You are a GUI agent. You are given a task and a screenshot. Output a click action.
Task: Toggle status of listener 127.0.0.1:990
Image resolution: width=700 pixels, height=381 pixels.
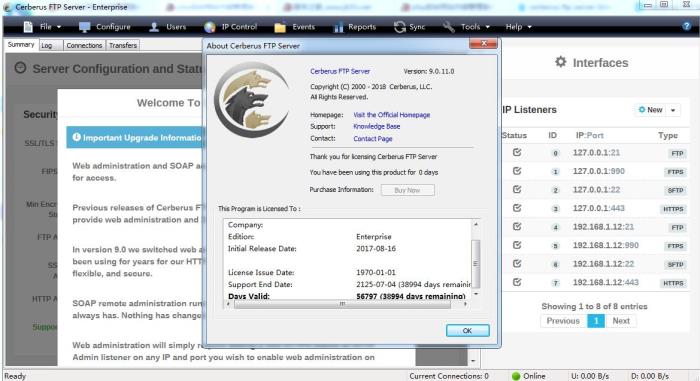click(x=517, y=171)
